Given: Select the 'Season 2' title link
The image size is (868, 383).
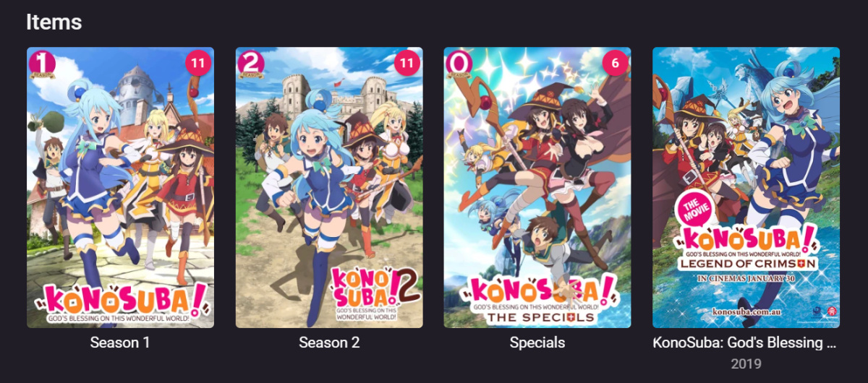Looking at the screenshot, I should point(329,343).
